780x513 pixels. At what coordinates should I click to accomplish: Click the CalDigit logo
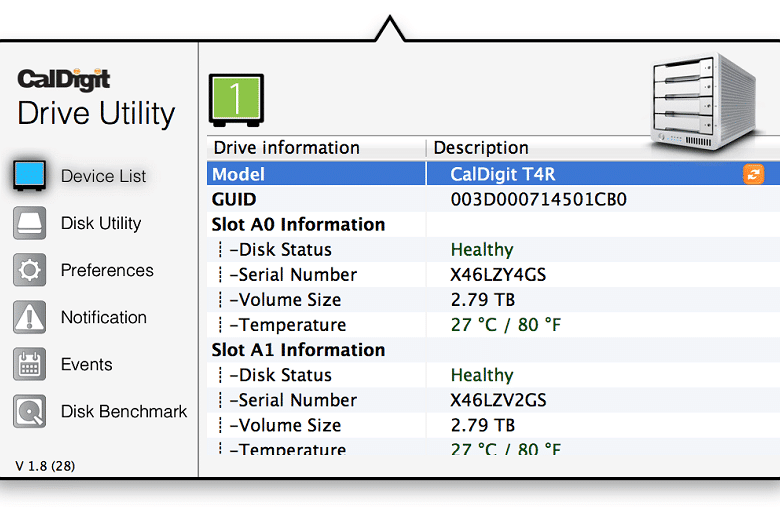64,79
